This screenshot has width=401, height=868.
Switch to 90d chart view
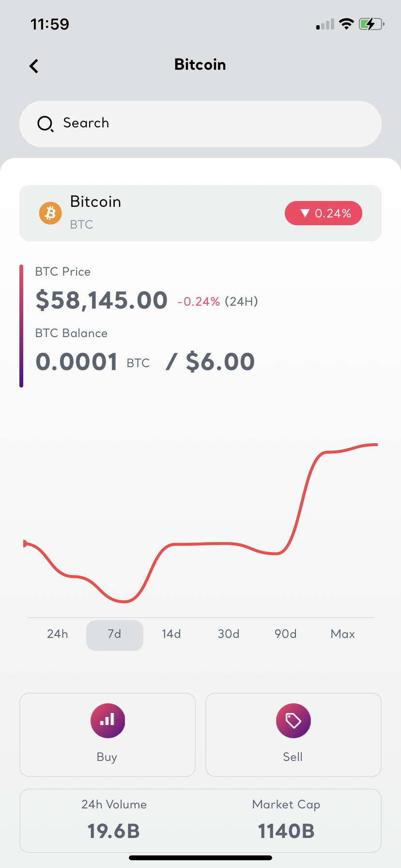point(286,634)
